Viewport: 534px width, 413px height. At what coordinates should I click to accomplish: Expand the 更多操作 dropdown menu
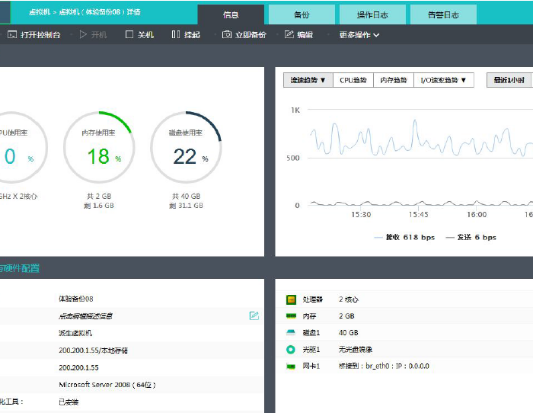359,35
